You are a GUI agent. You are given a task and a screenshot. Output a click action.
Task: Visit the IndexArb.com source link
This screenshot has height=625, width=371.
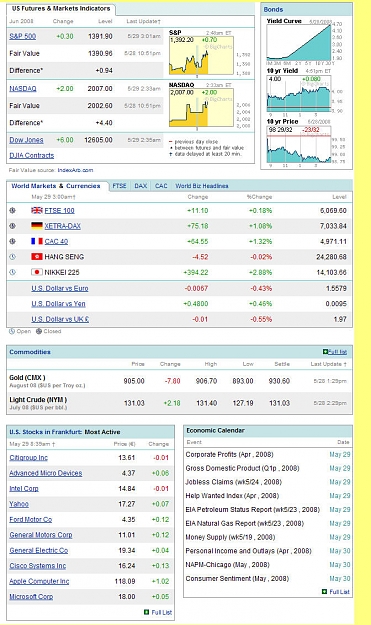pos(75,170)
